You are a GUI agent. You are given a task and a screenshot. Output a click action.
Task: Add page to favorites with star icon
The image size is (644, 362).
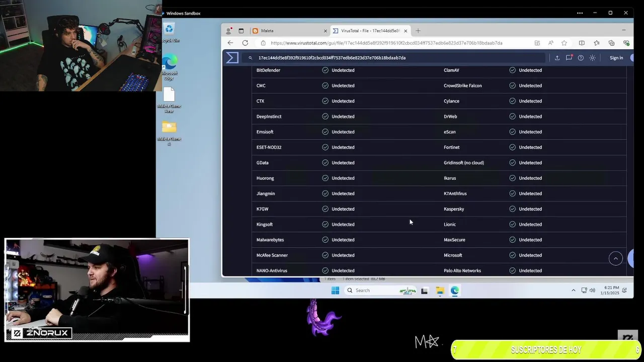(x=564, y=43)
